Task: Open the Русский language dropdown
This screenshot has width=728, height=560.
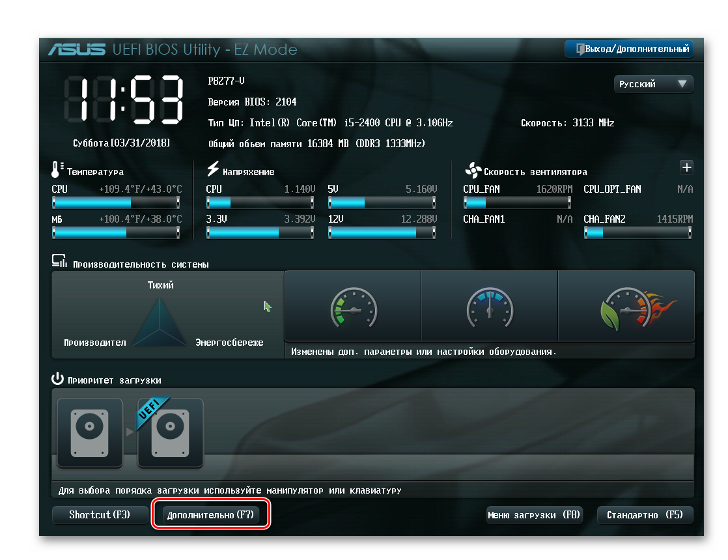Action: point(653,84)
